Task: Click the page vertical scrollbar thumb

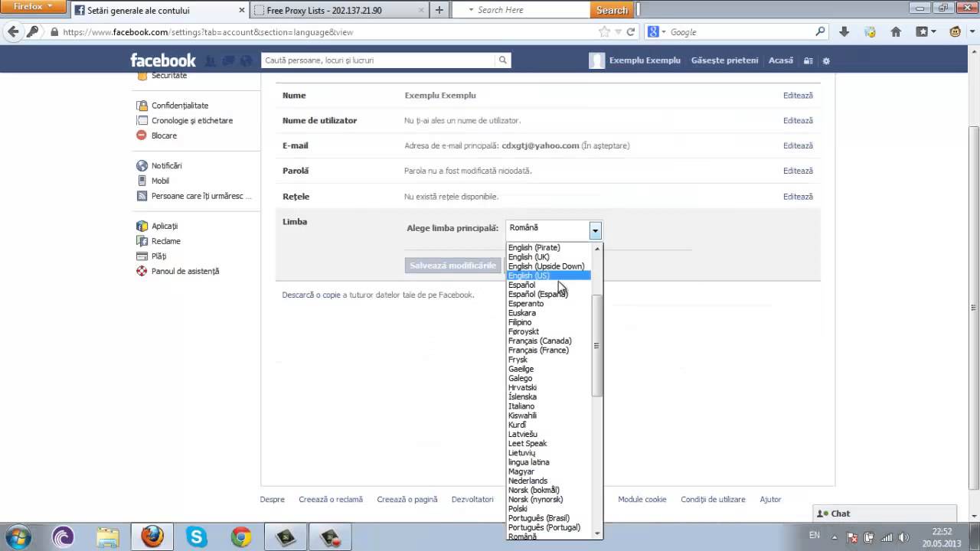Action: (x=974, y=306)
